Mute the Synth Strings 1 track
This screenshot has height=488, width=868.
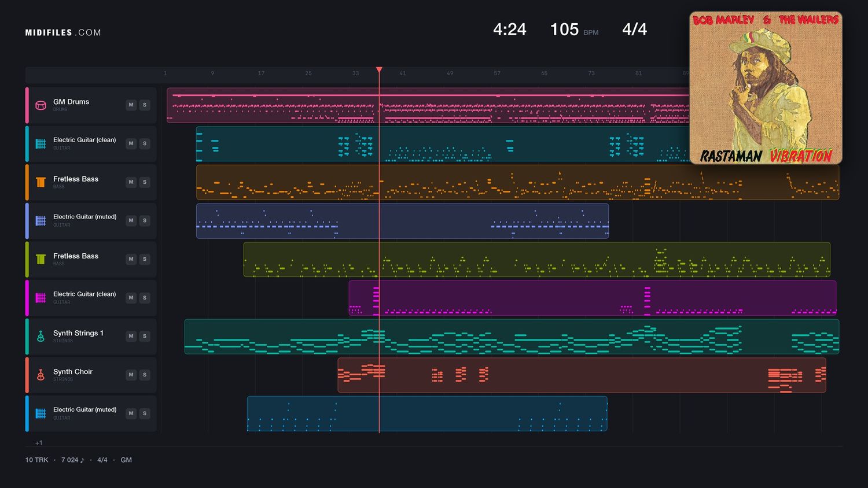click(x=131, y=336)
